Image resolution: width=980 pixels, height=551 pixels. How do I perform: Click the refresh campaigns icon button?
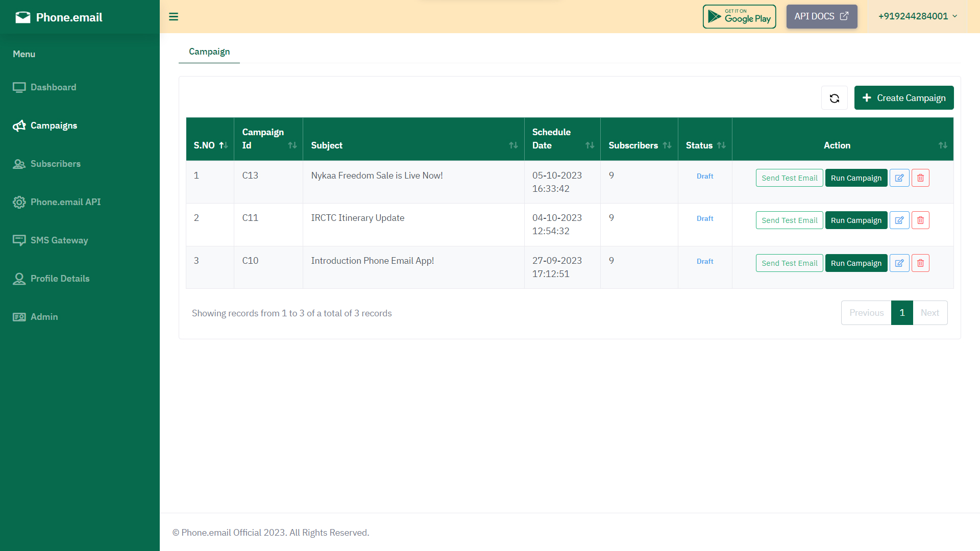tap(835, 98)
